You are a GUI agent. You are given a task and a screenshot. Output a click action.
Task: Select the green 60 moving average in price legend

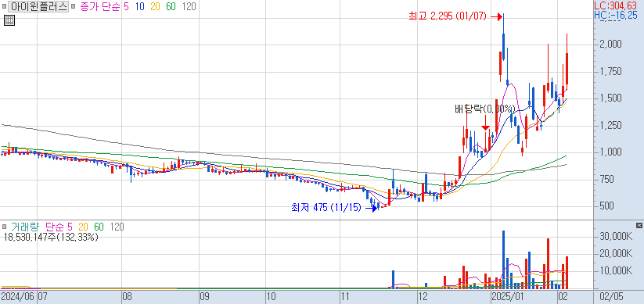[x=171, y=6]
